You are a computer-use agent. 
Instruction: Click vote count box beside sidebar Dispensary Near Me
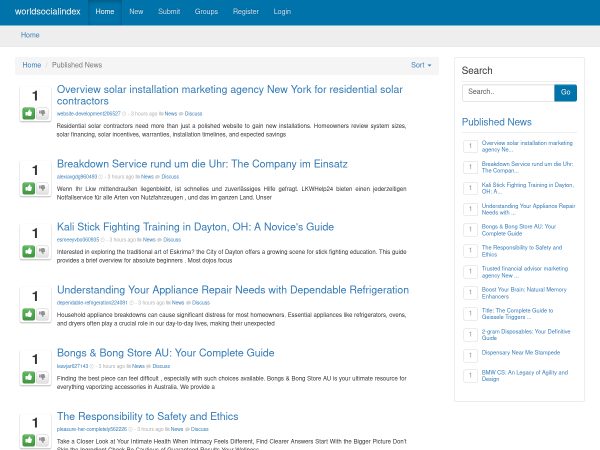[470, 355]
